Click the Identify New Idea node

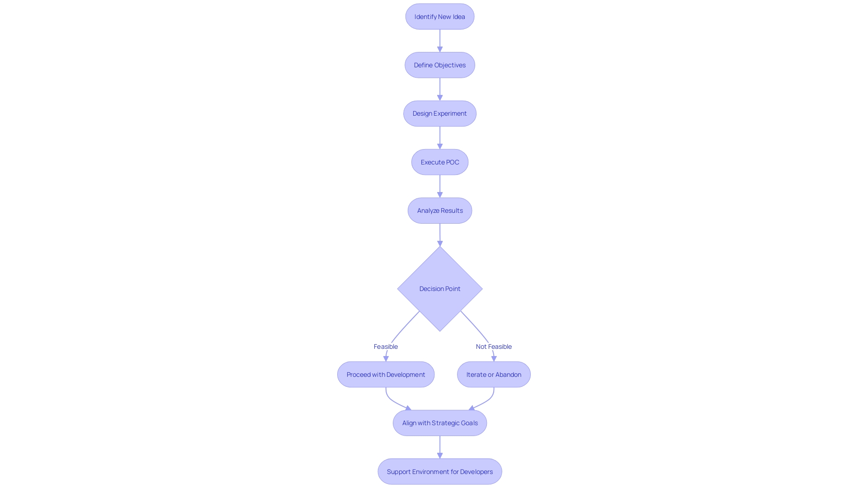point(440,16)
